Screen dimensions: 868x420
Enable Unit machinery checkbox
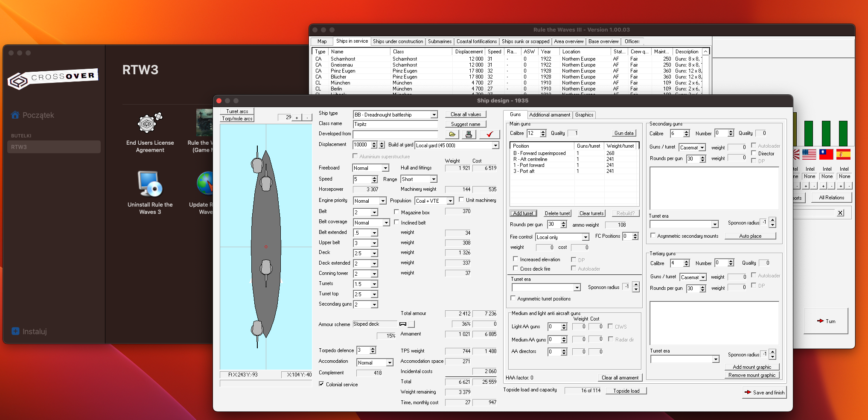click(x=461, y=200)
